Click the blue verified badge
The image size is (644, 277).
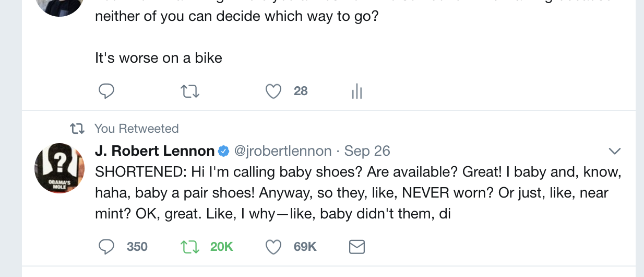point(223,152)
